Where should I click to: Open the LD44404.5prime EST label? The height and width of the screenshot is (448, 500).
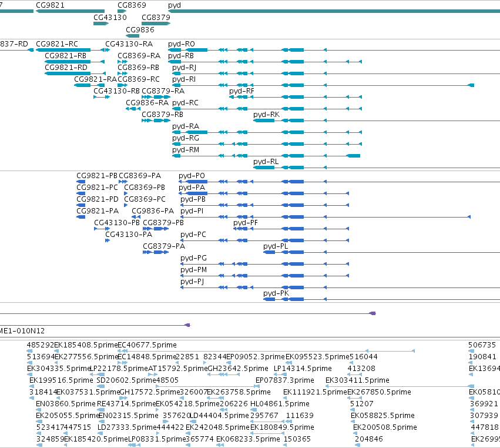(x=219, y=415)
